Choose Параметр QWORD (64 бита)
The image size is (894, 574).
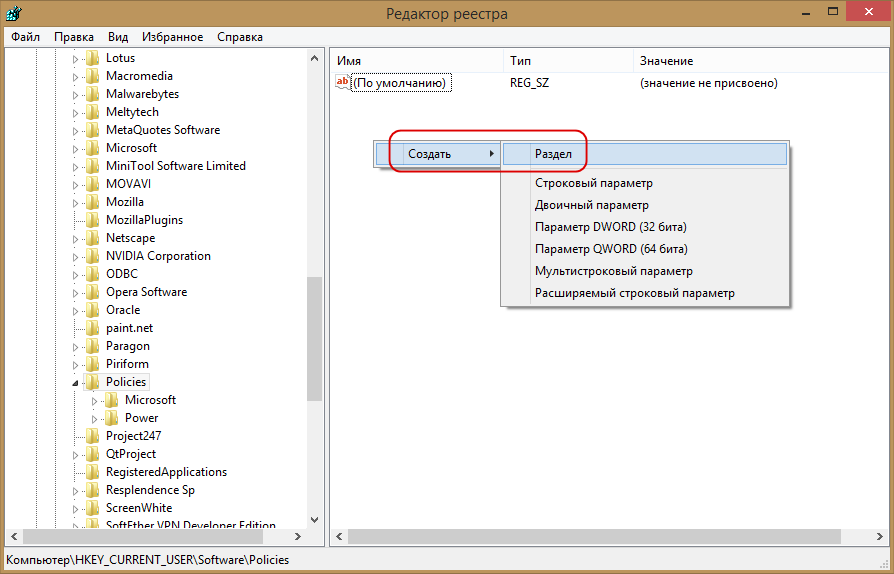point(645,249)
